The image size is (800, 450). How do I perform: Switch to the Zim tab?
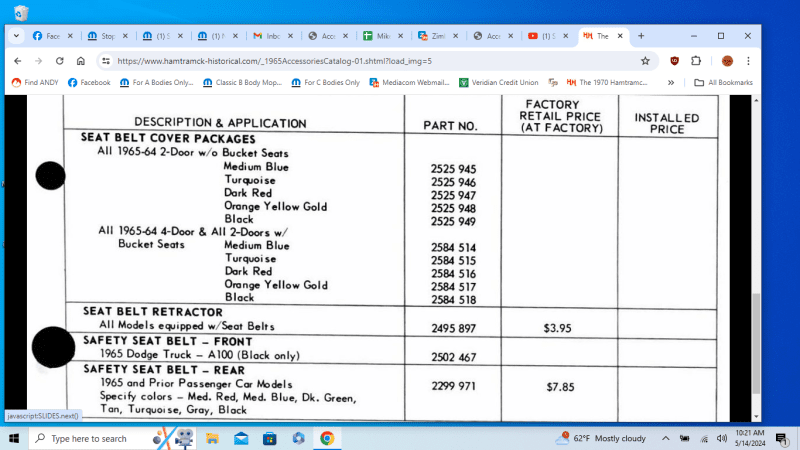[x=438, y=36]
